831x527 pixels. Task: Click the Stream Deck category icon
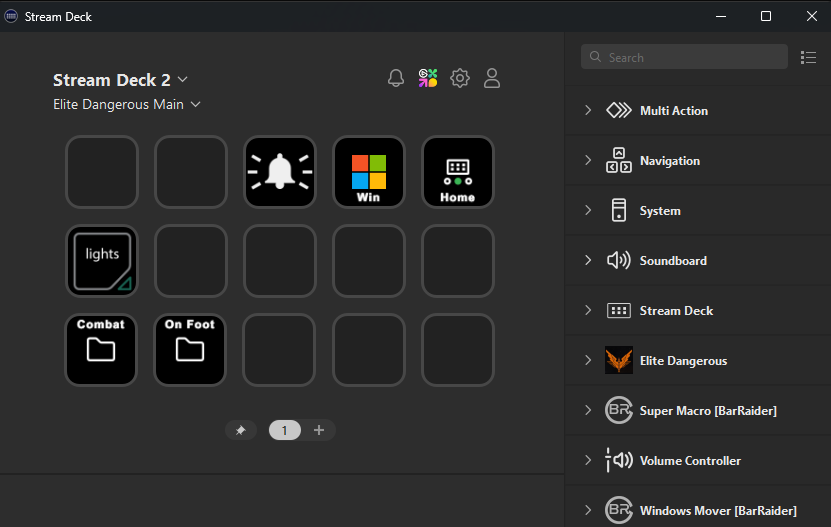tap(618, 310)
